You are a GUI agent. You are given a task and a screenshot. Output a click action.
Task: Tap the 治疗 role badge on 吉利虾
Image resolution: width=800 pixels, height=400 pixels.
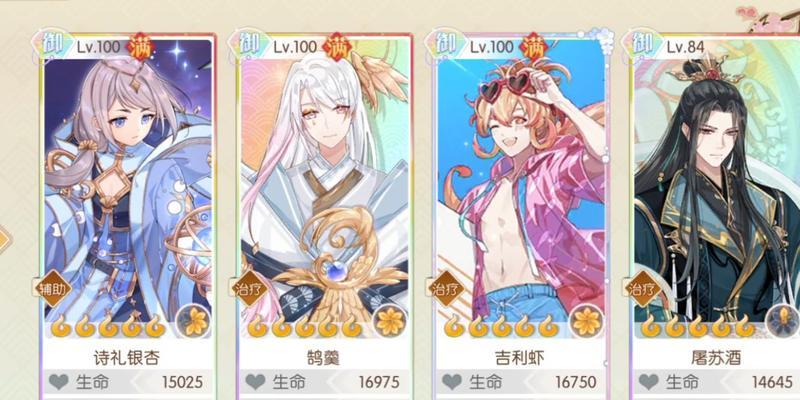[x=446, y=288]
